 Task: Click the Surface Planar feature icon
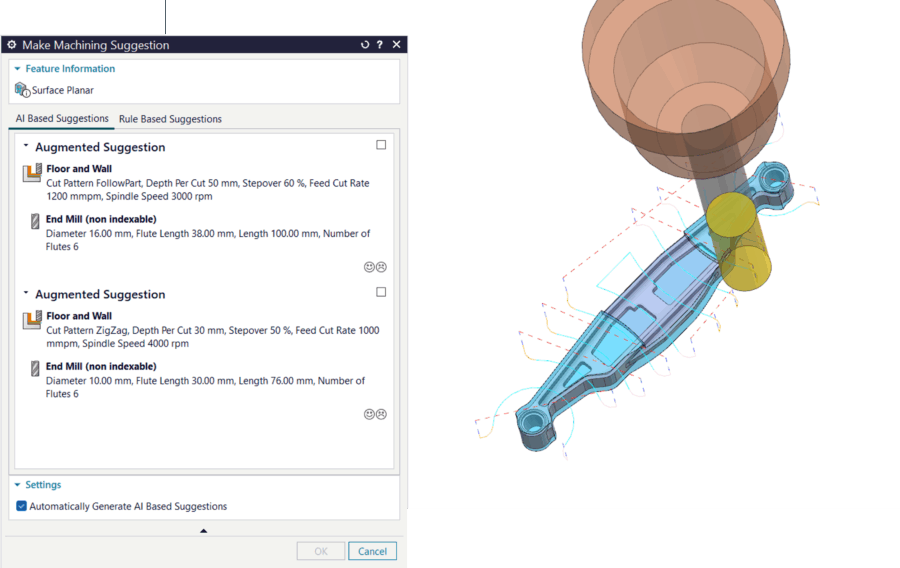[x=22, y=90]
